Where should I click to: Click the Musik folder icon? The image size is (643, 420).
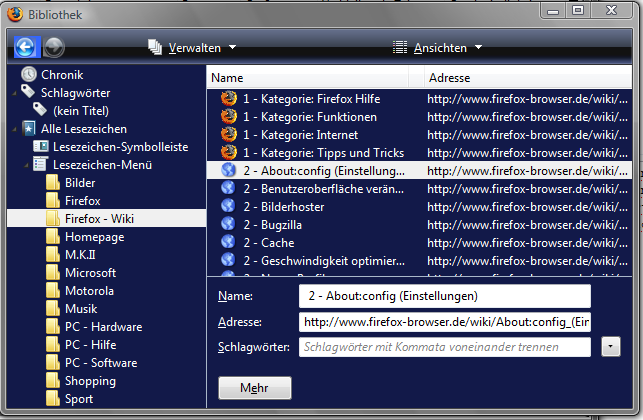click(52, 309)
